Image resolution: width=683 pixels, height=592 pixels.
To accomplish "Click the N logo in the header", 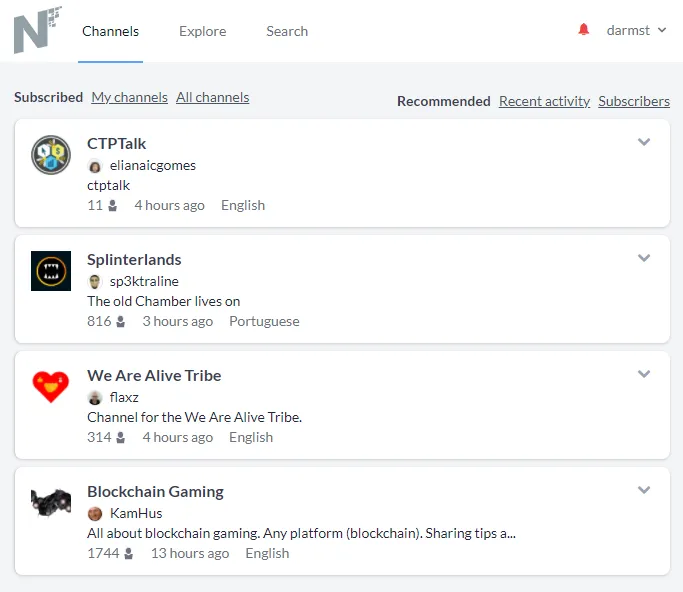I will point(37,30).
